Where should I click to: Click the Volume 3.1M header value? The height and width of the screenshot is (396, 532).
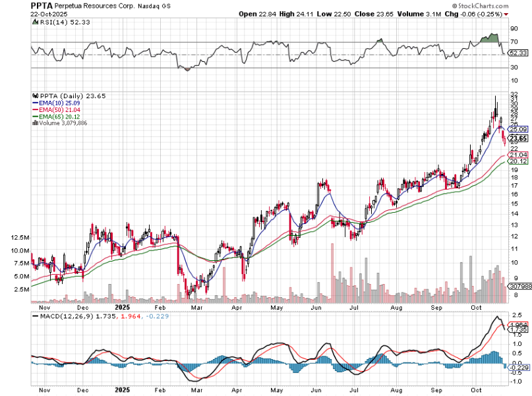[x=419, y=14]
